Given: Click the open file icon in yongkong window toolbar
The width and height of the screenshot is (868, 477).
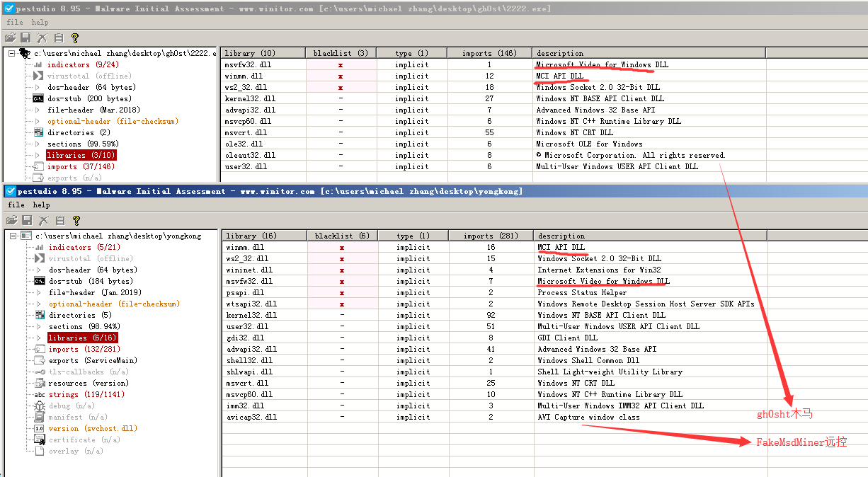Looking at the screenshot, I should click(x=11, y=221).
